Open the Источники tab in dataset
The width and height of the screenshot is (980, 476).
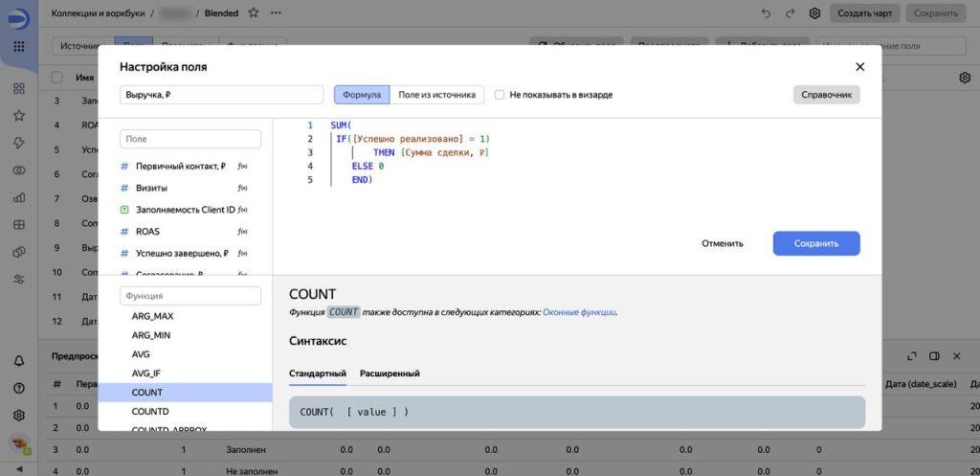click(x=78, y=46)
